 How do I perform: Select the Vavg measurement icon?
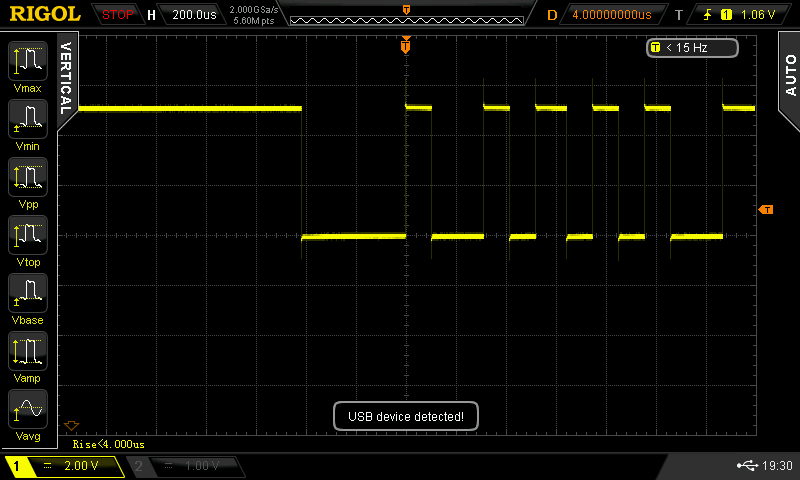[x=28, y=409]
